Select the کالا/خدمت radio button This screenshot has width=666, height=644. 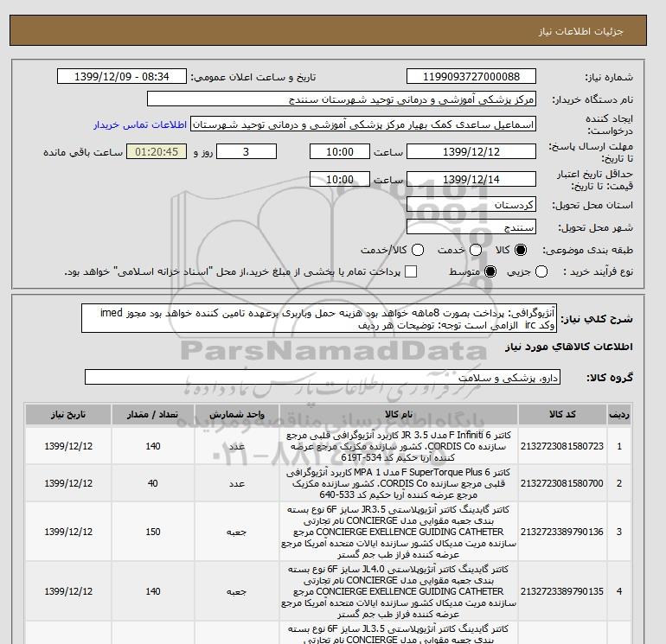coord(418,250)
